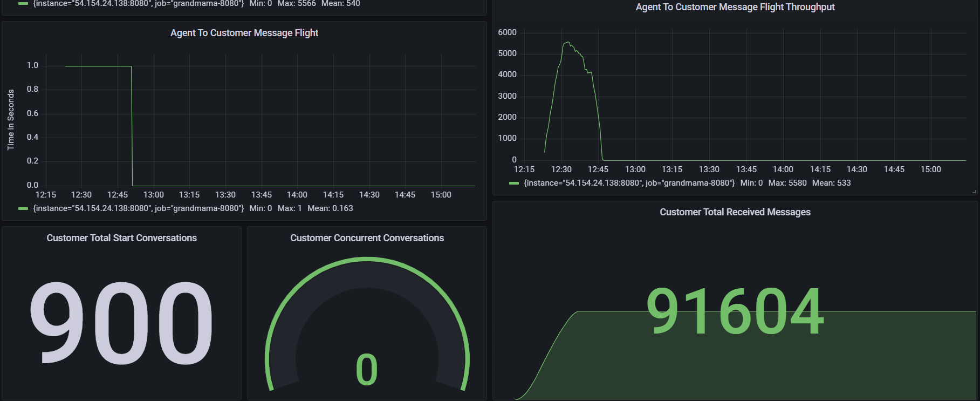Click the resize handle on Throughput panel corner
This screenshot has height=401, width=980.
point(974,192)
